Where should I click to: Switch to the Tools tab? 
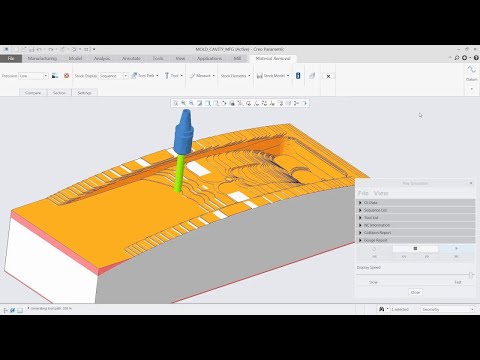(158, 58)
